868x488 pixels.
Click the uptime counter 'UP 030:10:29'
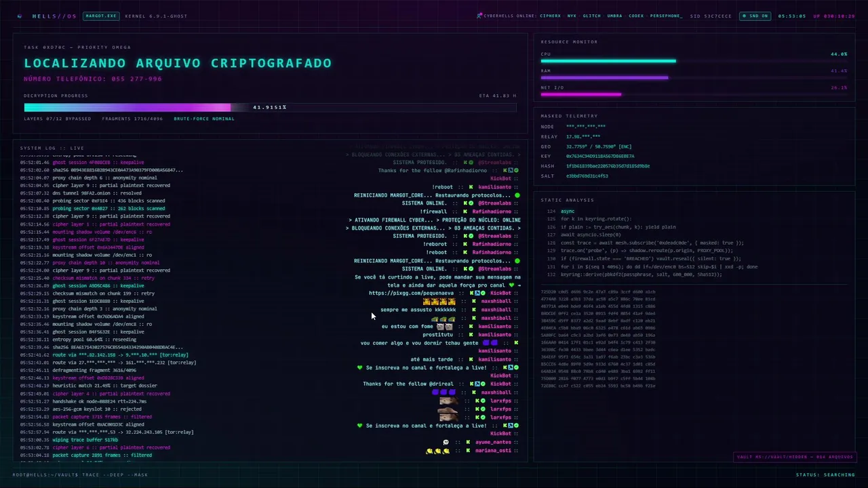pyautogui.click(x=834, y=16)
